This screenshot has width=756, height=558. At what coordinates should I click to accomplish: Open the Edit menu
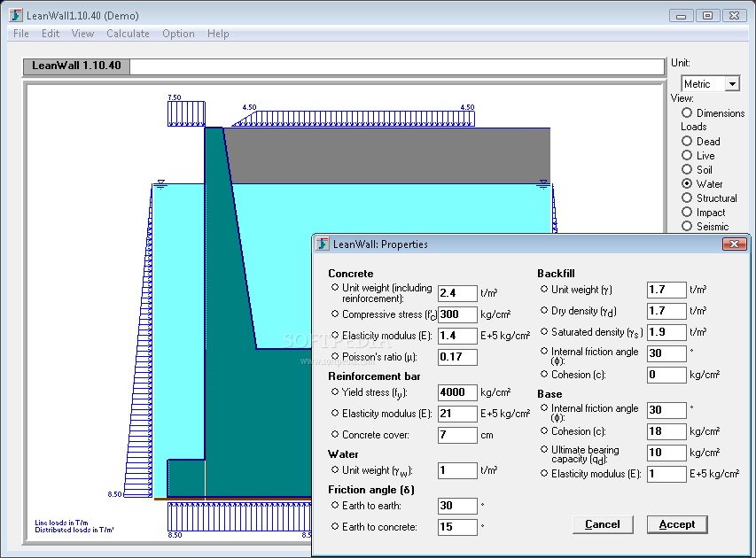(x=51, y=34)
